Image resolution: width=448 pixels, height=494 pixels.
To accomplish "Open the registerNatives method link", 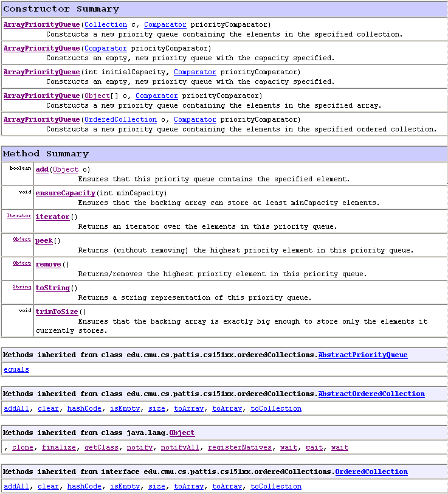I will [x=240, y=447].
